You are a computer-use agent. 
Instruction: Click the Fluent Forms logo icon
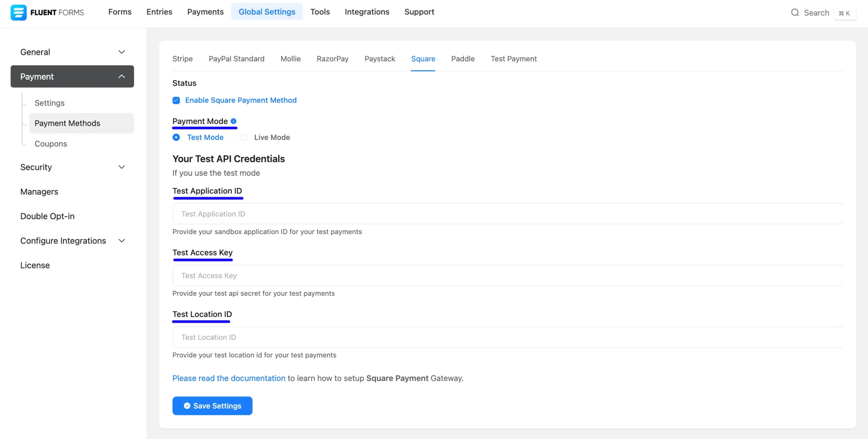coord(19,13)
